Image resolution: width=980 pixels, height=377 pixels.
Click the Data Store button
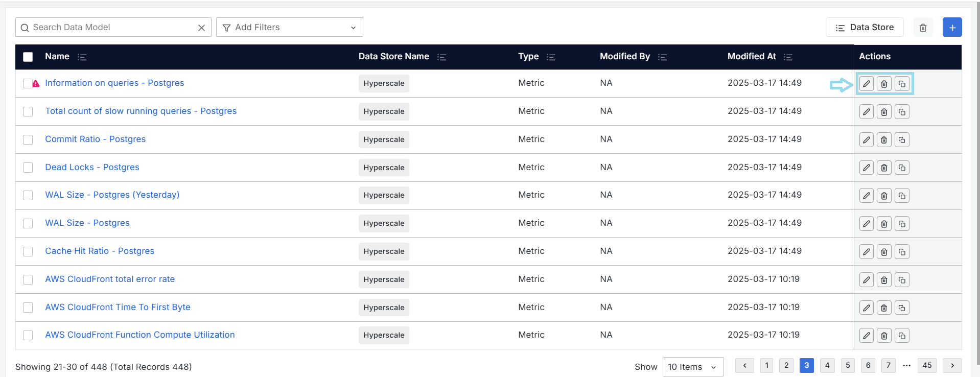865,28
